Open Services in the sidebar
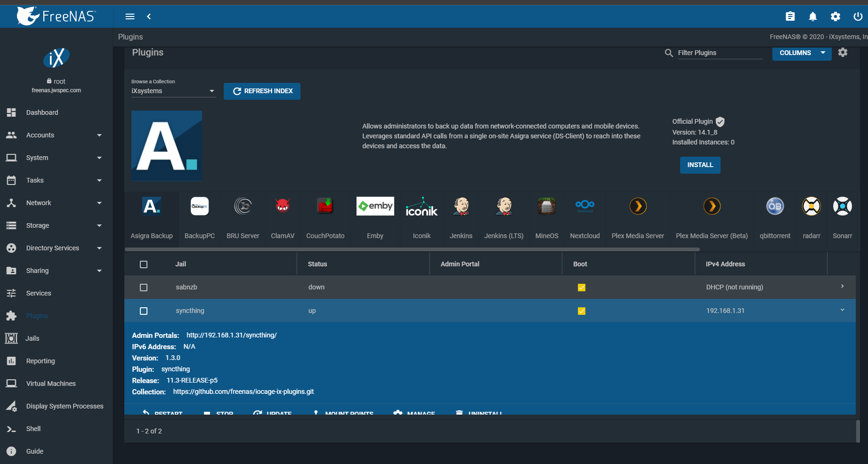The image size is (868, 464). click(x=57, y=293)
